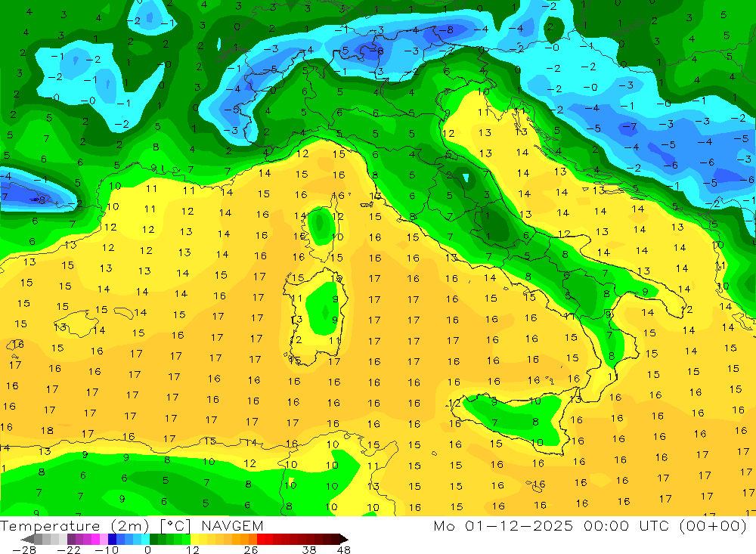Click the "12" legend label under the color bar

pyautogui.click(x=192, y=549)
